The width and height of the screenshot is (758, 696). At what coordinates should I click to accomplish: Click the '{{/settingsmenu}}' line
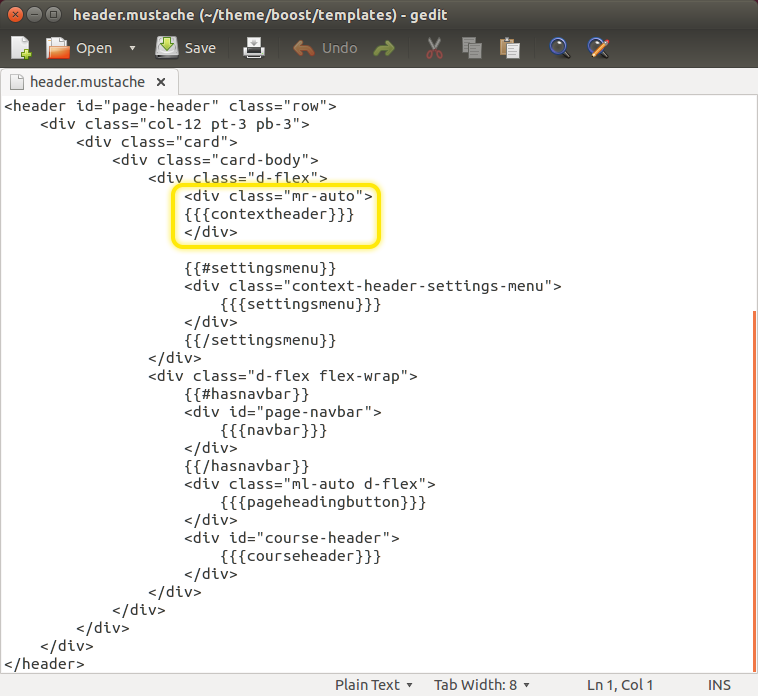(x=260, y=340)
